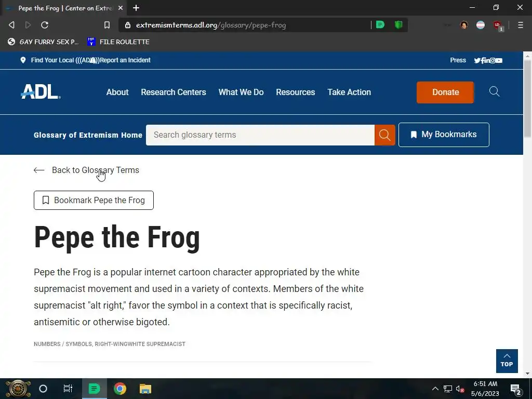Click the green page app in the taskbar
The image size is (532, 399).
tap(94, 389)
